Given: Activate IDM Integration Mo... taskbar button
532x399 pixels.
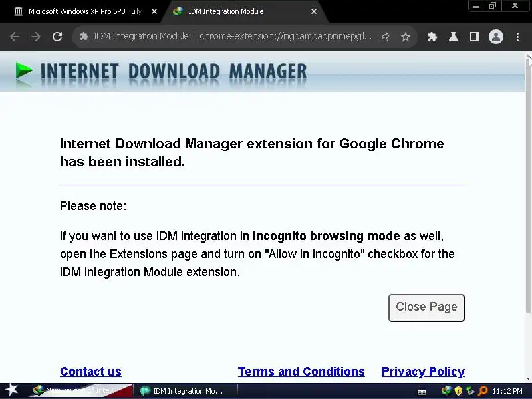Looking at the screenshot, I should [186, 391].
